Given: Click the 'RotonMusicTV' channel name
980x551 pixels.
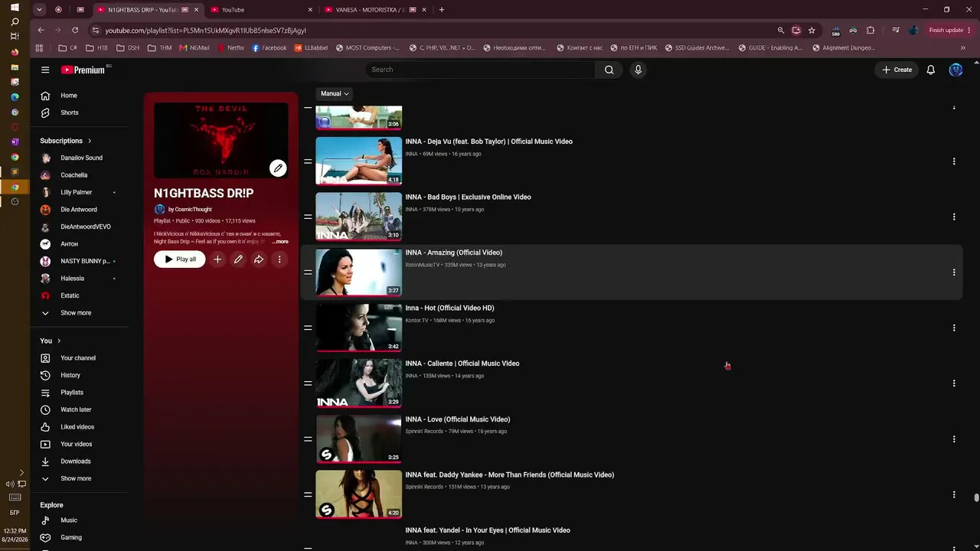Looking at the screenshot, I should (x=423, y=265).
